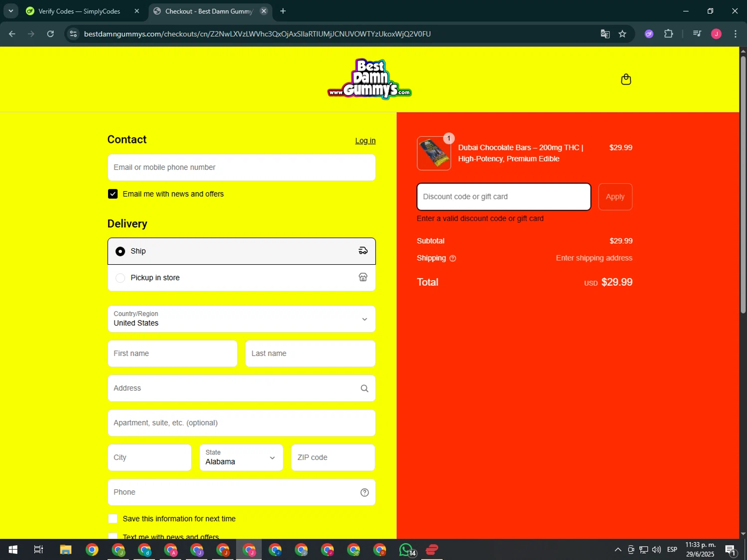Open the State dropdown showing Alabama
Viewport: 747px width, 560px height.
(241, 457)
